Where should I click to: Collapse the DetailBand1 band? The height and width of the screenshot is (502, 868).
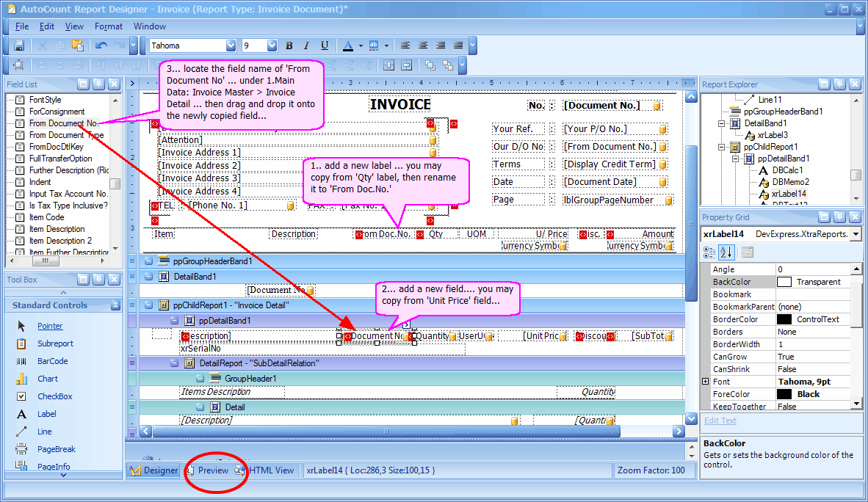pyautogui.click(x=148, y=276)
